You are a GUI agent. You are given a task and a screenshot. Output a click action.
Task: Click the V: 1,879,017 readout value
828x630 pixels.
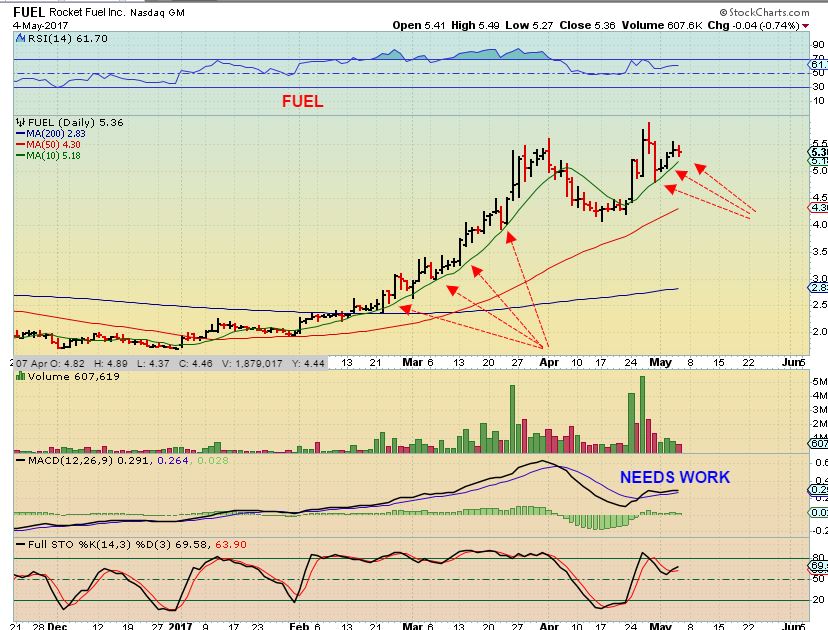pos(251,363)
